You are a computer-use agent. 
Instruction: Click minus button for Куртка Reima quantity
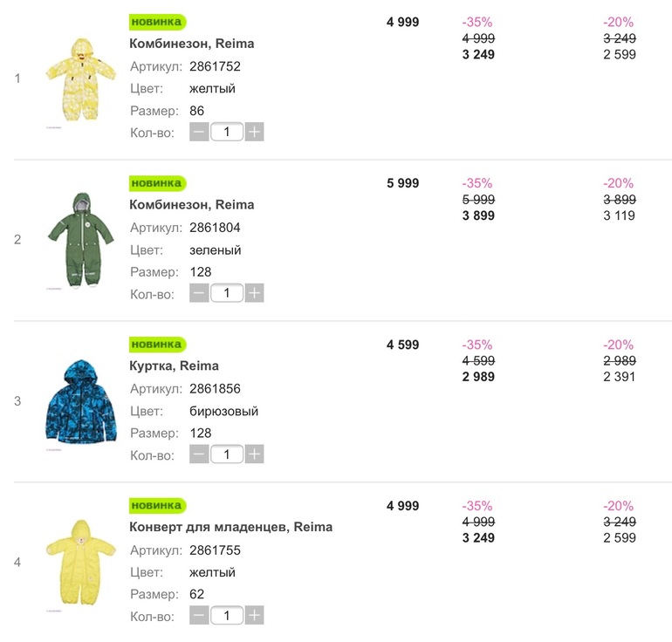tap(199, 454)
